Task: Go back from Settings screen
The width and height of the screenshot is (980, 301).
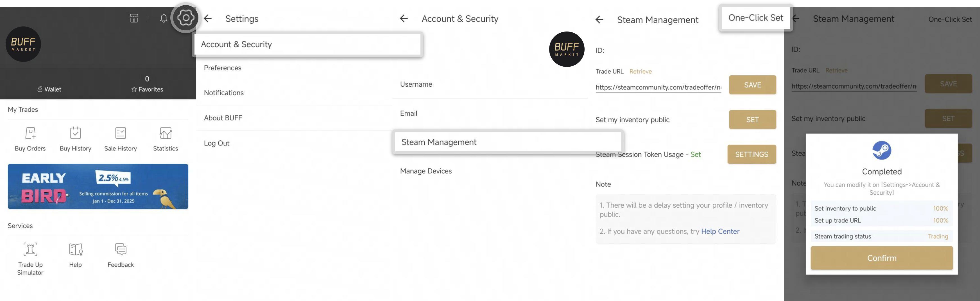Action: point(208,19)
